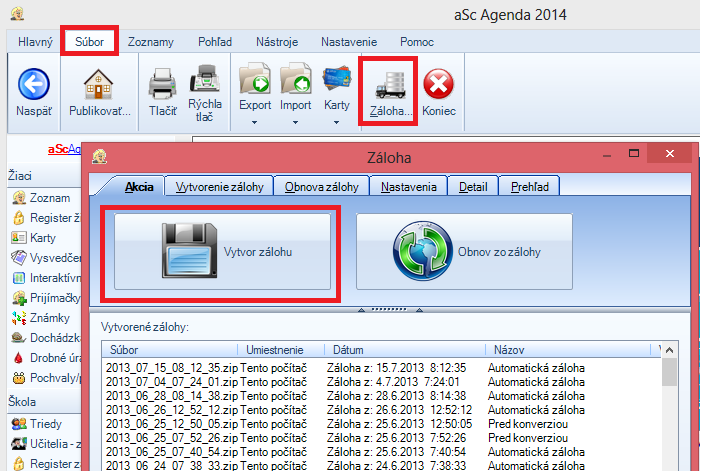Switch to Vytvorenie zálohy tab
The width and height of the screenshot is (703, 473).
tap(219, 187)
